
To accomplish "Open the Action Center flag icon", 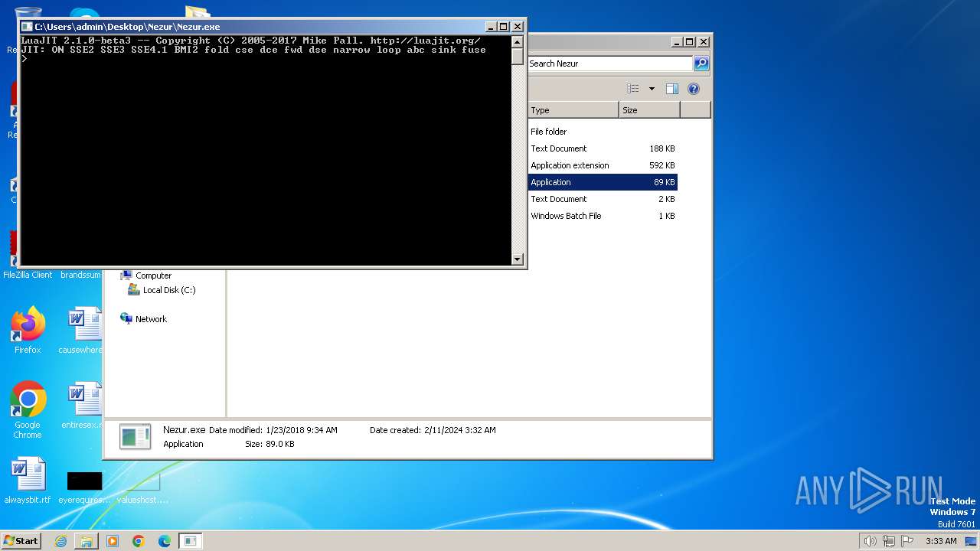I will pyautogui.click(x=907, y=541).
